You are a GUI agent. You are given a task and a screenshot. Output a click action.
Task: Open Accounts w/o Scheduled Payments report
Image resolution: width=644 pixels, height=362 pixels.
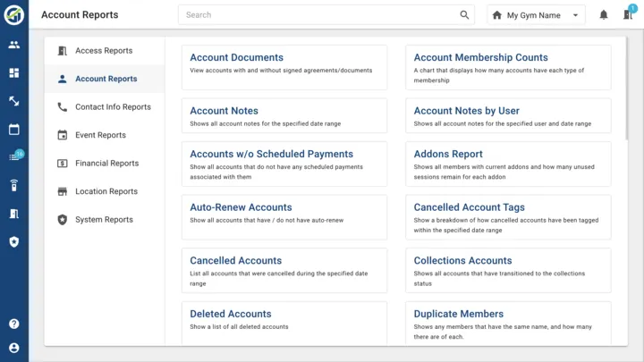284,164
